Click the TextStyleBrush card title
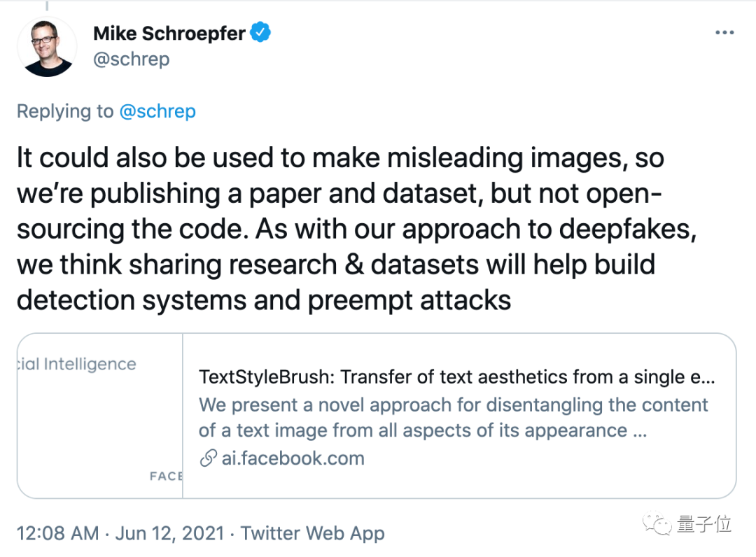The width and height of the screenshot is (756, 557). 456,377
